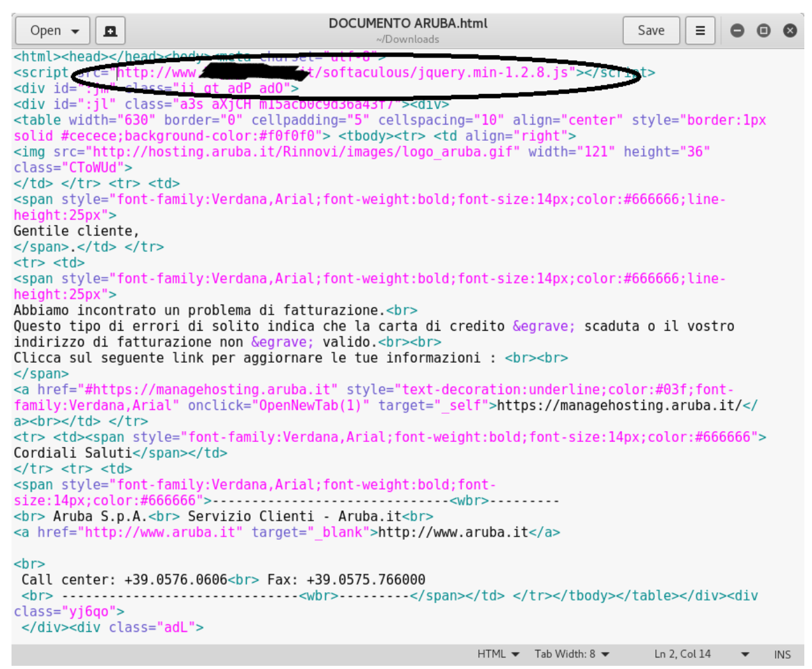
Task: Click the "Servizio Clienti - Aruba.it" text
Action: pyautogui.click(x=295, y=516)
